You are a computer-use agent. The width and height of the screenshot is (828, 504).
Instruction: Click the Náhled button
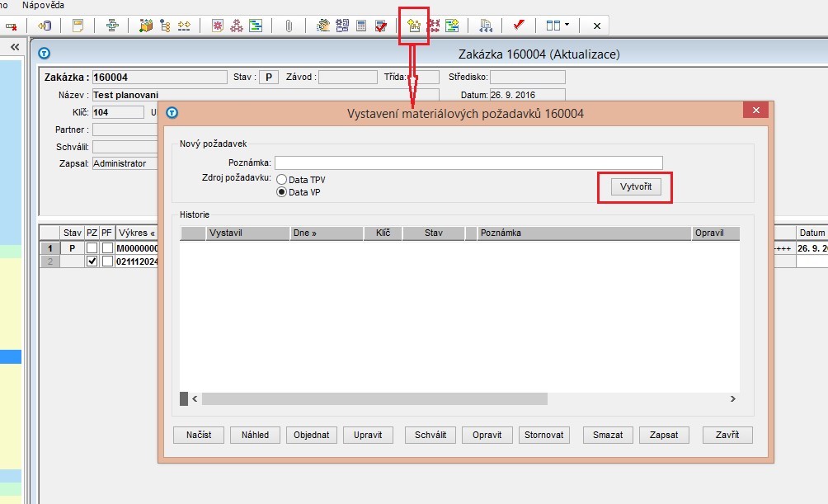(255, 435)
